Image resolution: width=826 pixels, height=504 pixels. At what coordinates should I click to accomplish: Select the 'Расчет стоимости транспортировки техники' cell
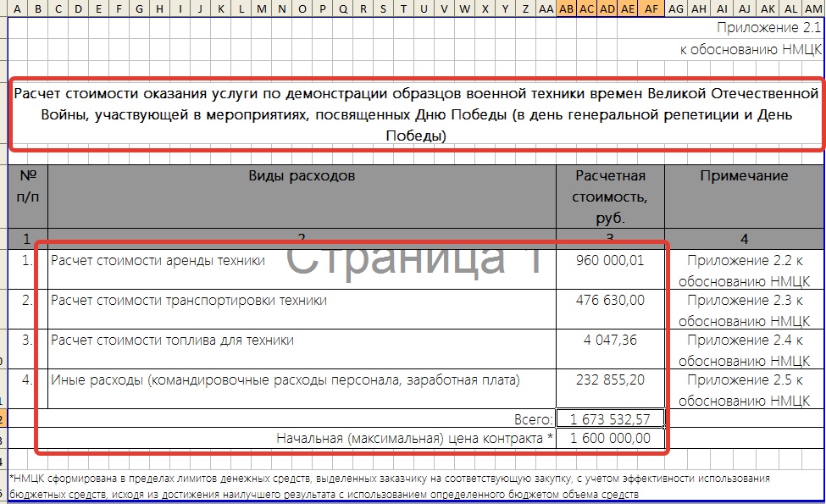pos(188,301)
